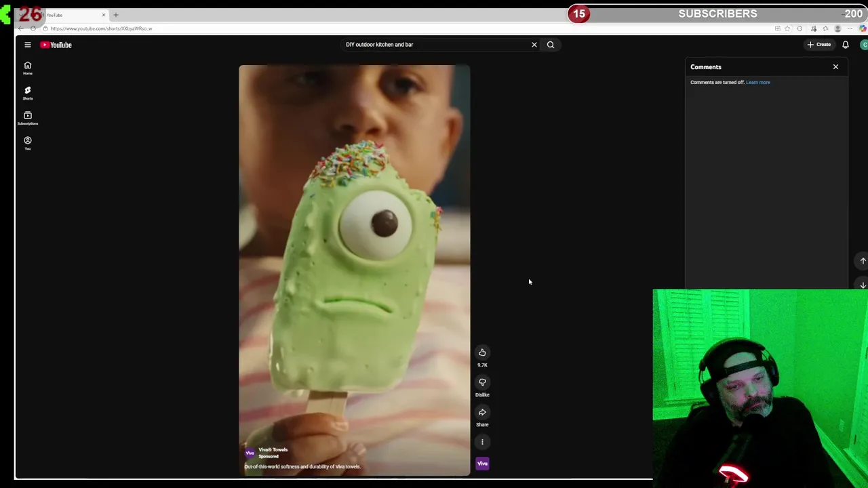
Task: Open the You section in sidebar
Action: point(28,143)
